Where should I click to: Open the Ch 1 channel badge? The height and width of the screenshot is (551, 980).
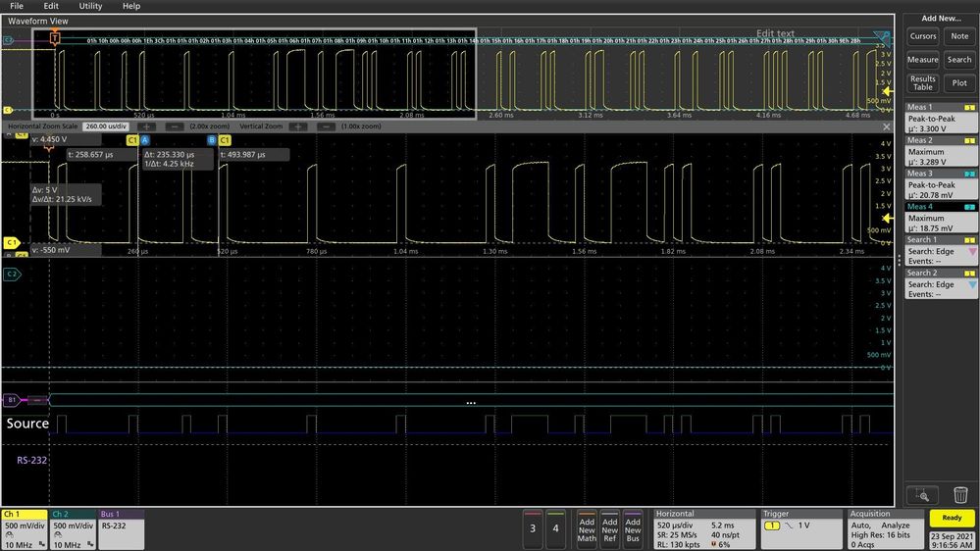(25, 529)
